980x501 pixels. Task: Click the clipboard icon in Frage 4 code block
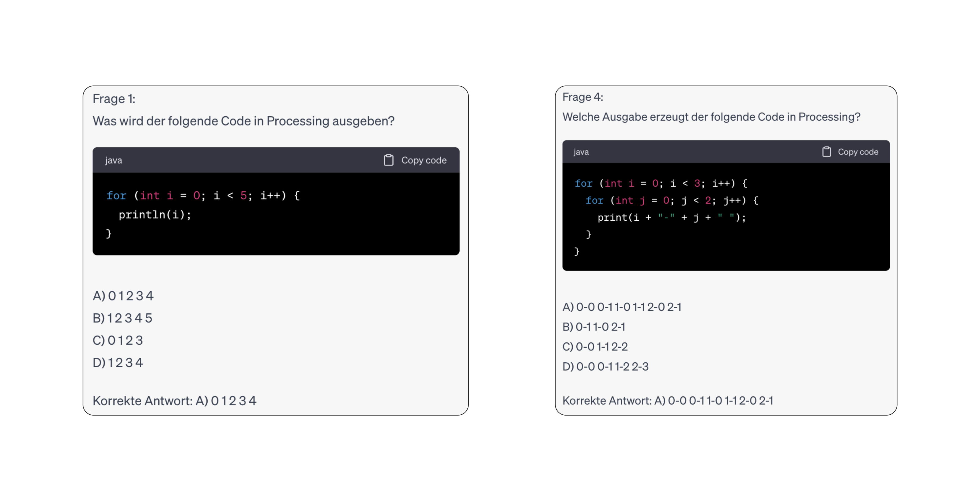(x=826, y=152)
